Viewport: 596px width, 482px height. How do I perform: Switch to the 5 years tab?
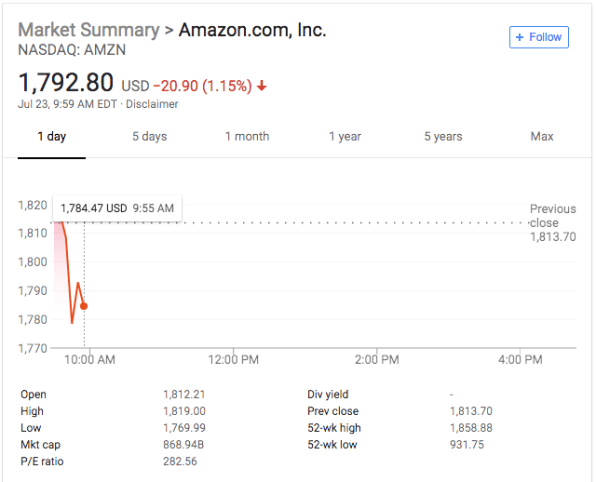click(x=443, y=136)
